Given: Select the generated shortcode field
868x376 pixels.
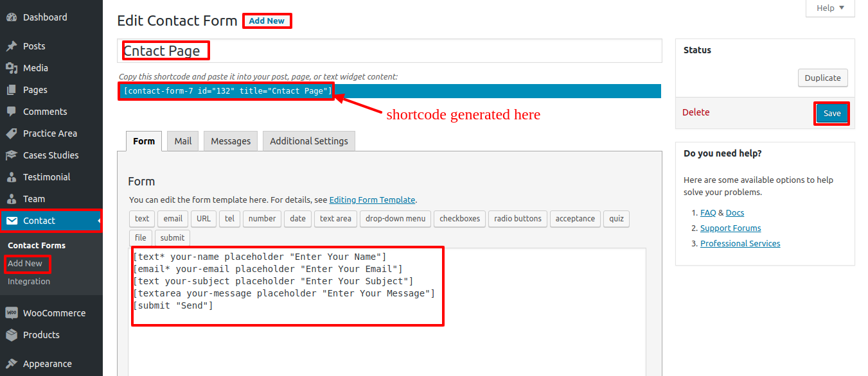Looking at the screenshot, I should (x=390, y=91).
